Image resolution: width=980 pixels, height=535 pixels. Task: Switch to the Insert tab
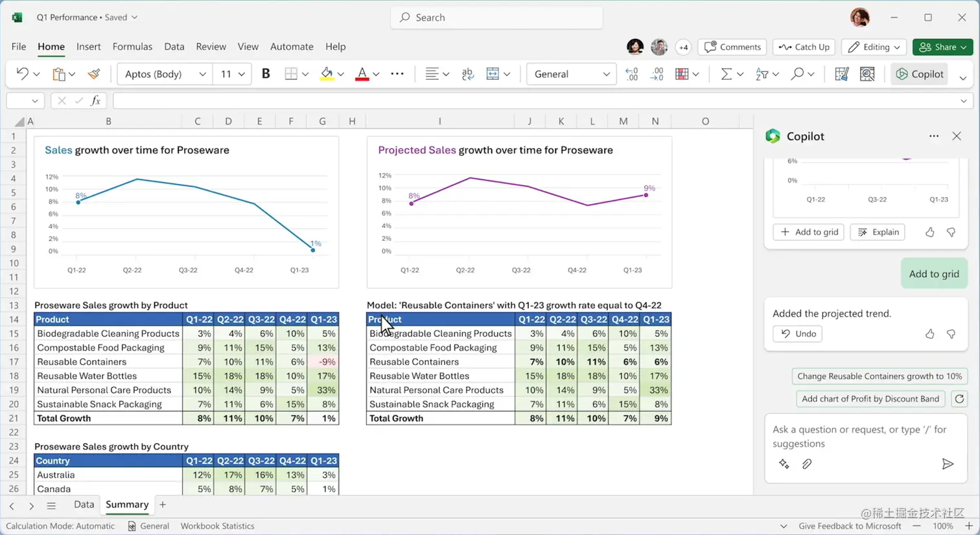88,47
